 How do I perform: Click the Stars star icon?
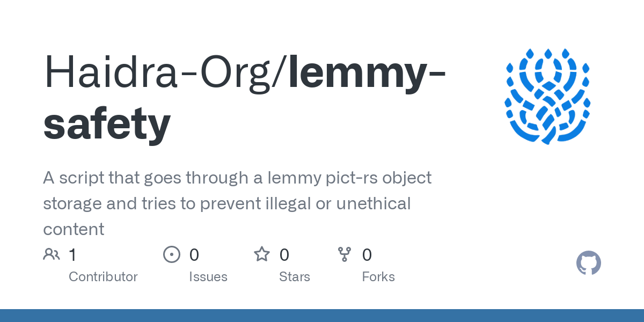coord(262,254)
